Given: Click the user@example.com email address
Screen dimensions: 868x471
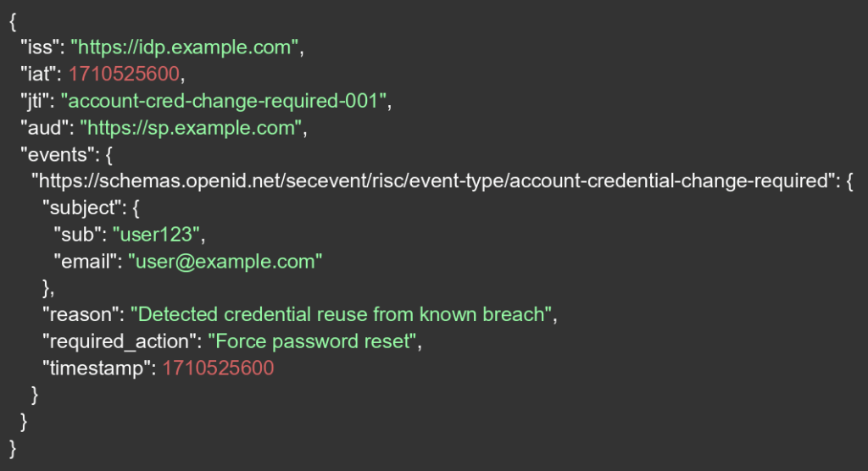Looking at the screenshot, I should [225, 261].
